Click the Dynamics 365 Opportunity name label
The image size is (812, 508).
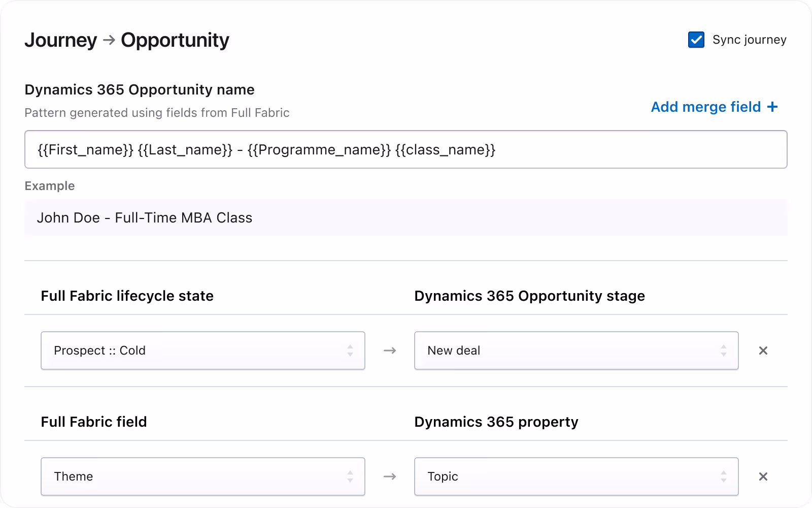pyautogui.click(x=140, y=89)
